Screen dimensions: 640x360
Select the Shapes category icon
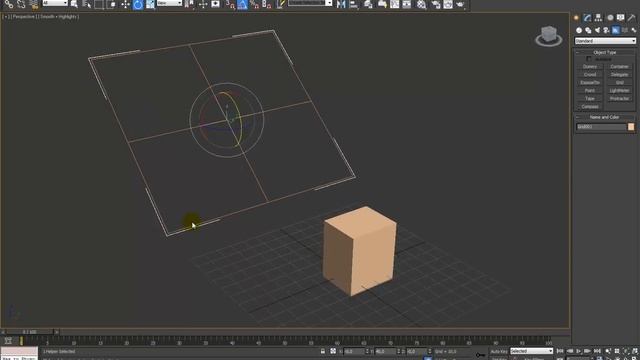(x=588, y=30)
